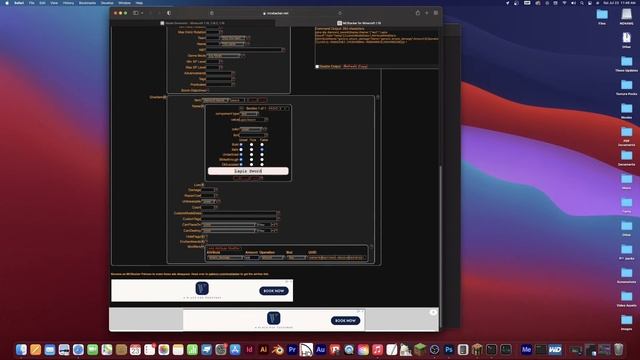Set Obfuscated to True radio

tap(251, 164)
